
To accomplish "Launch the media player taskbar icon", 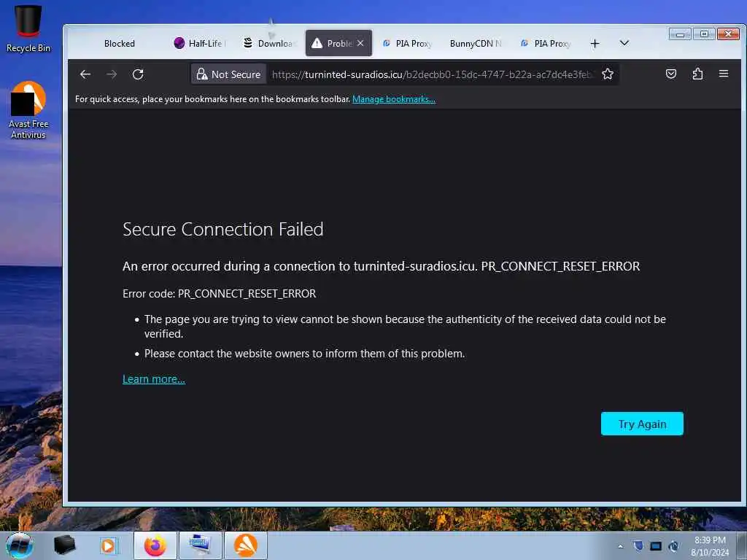I will coord(108,545).
